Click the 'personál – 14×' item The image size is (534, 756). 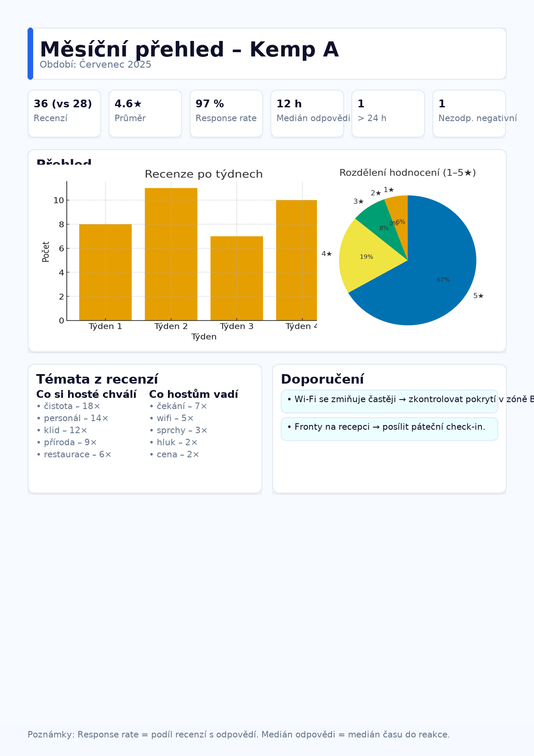pos(72,418)
